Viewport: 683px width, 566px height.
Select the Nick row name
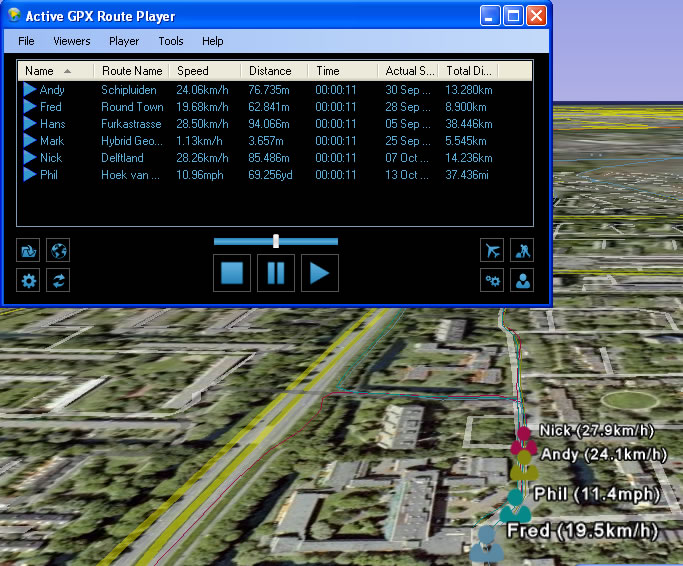pos(51,158)
